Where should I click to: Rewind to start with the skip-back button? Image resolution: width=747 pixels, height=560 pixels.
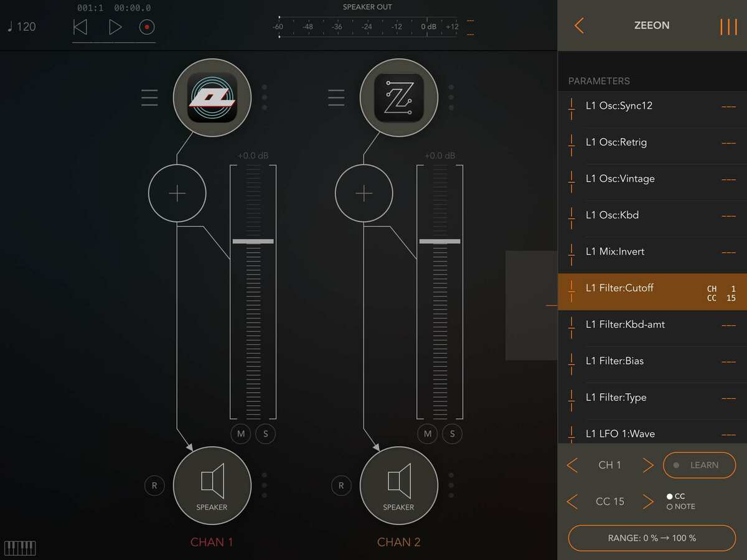point(80,27)
